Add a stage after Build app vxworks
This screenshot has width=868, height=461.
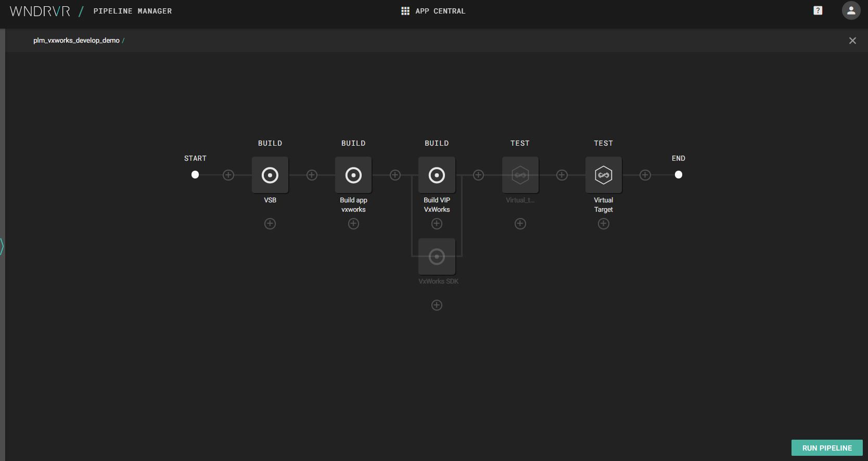395,175
